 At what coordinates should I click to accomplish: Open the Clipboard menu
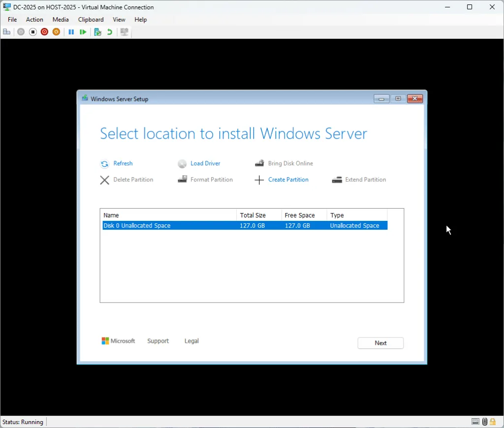click(x=91, y=20)
